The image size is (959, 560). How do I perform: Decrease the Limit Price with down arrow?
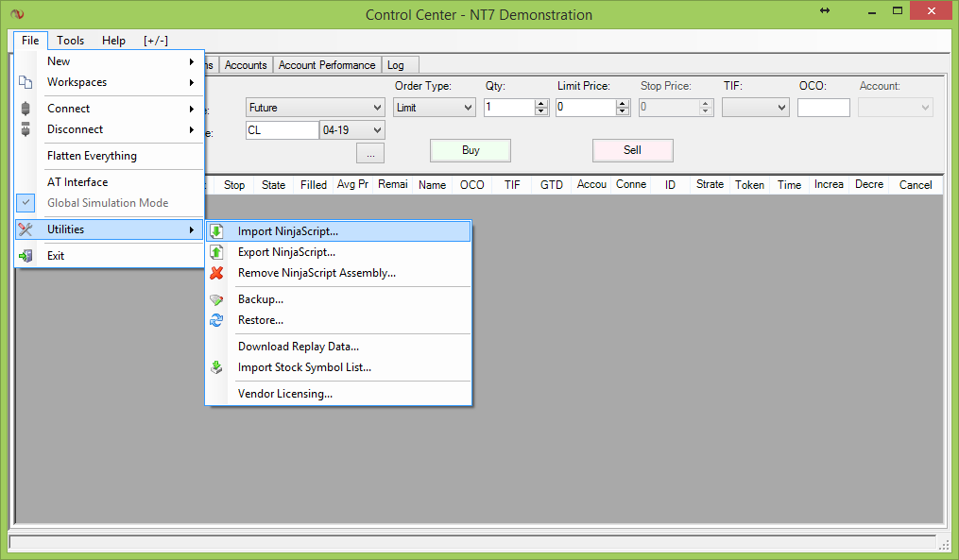point(623,111)
